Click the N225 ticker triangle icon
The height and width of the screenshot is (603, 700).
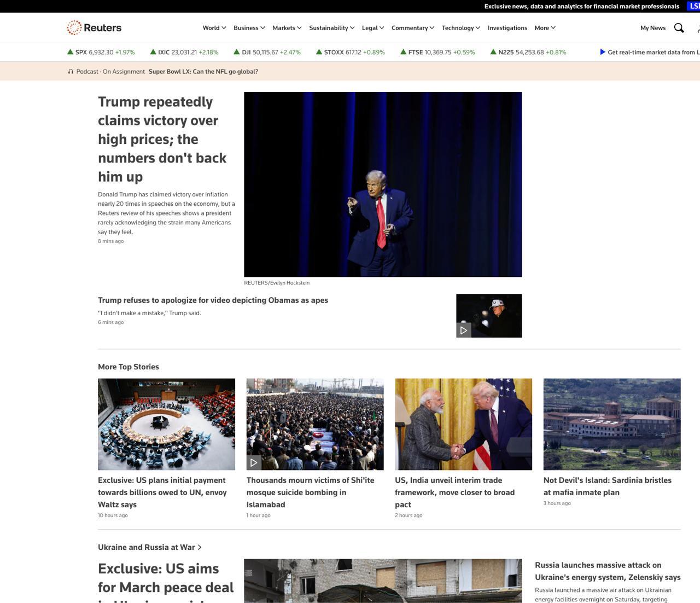[493, 52]
